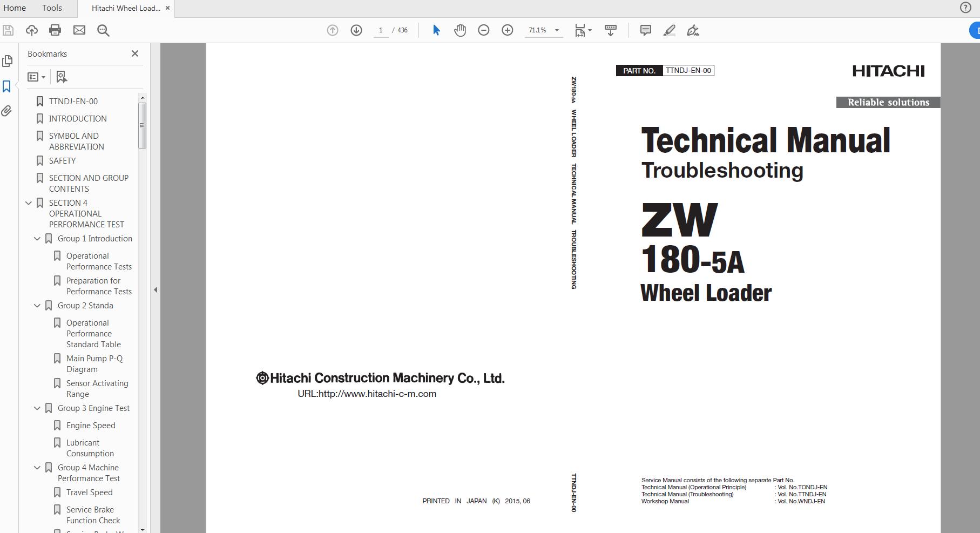Image resolution: width=980 pixels, height=533 pixels.
Task: Open Sensor Activating Range bookmark
Action: 97,389
